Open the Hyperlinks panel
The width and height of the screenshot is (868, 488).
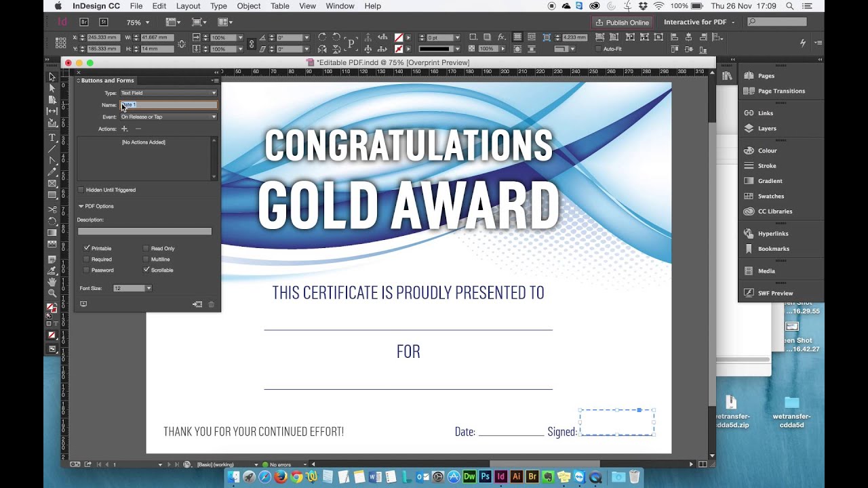(x=773, y=233)
